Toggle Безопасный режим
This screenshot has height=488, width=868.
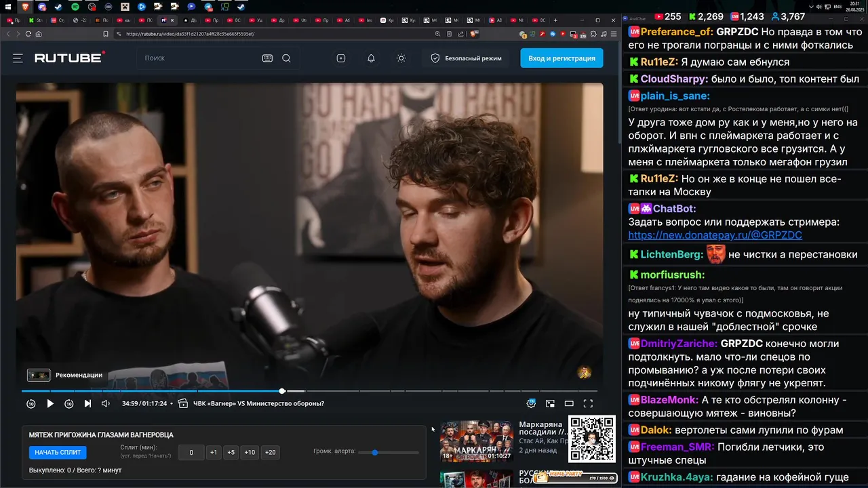click(x=466, y=58)
